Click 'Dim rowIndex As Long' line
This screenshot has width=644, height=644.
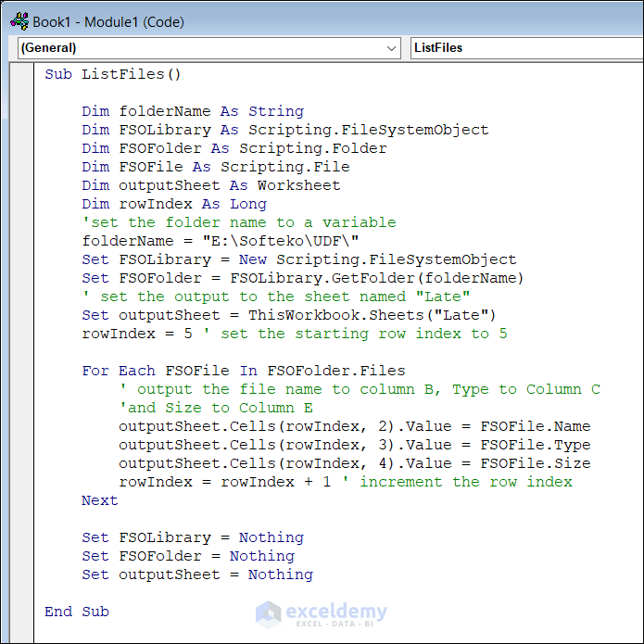click(174, 204)
